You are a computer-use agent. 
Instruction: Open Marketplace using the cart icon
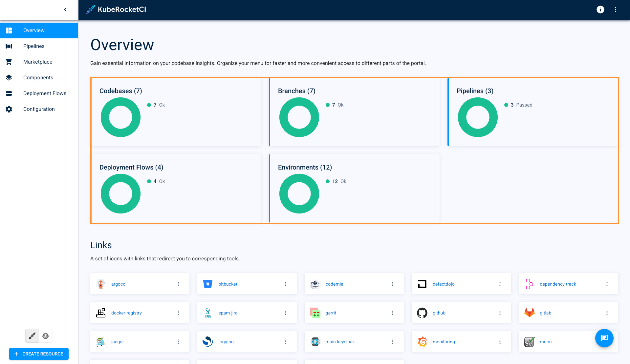pos(9,62)
